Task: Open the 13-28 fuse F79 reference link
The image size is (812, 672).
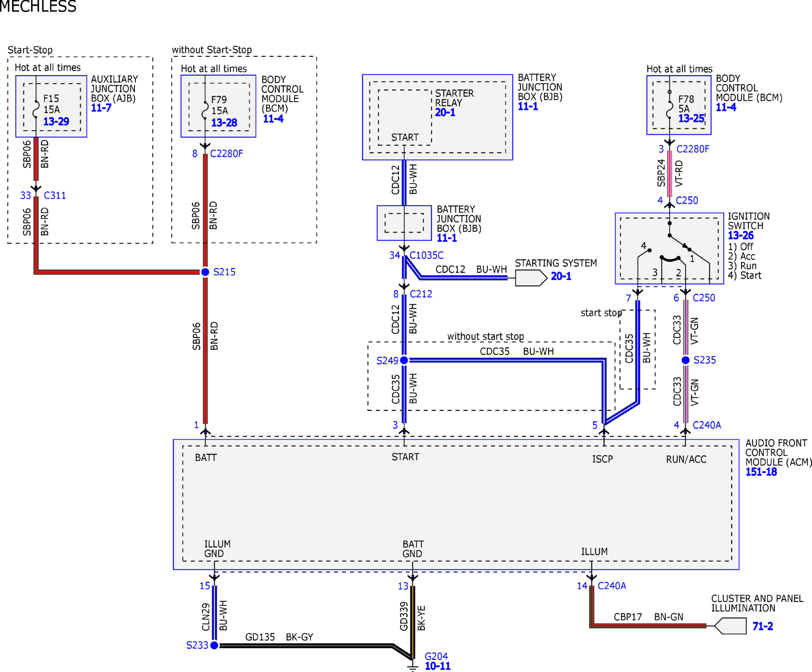Action: click(224, 123)
